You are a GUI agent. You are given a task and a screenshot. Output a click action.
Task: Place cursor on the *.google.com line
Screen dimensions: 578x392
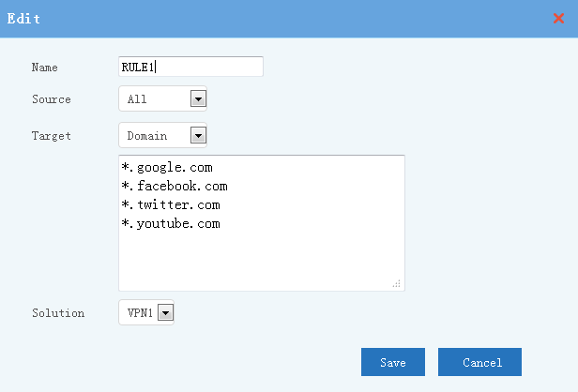pyautogui.click(x=167, y=168)
